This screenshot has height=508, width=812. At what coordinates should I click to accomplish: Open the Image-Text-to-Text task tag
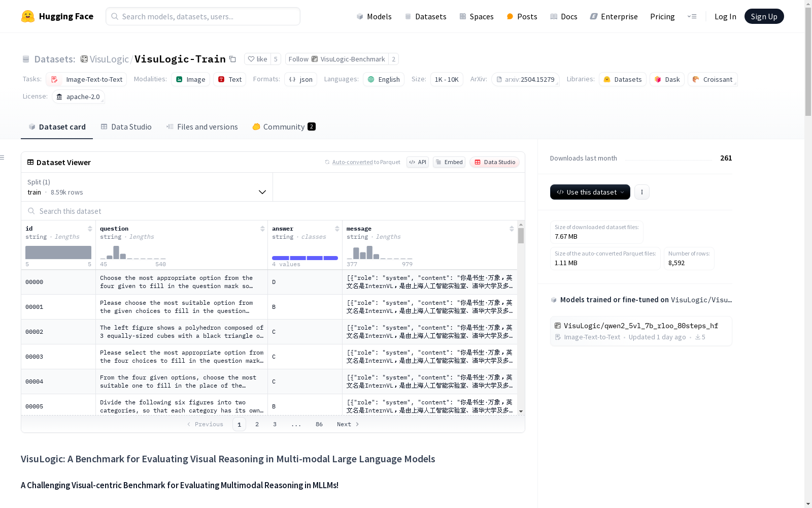point(86,79)
